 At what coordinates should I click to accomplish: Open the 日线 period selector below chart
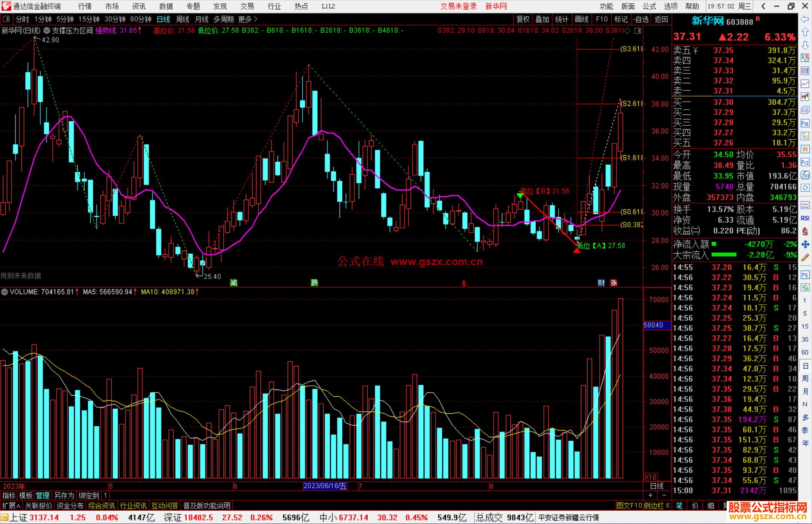(657, 486)
